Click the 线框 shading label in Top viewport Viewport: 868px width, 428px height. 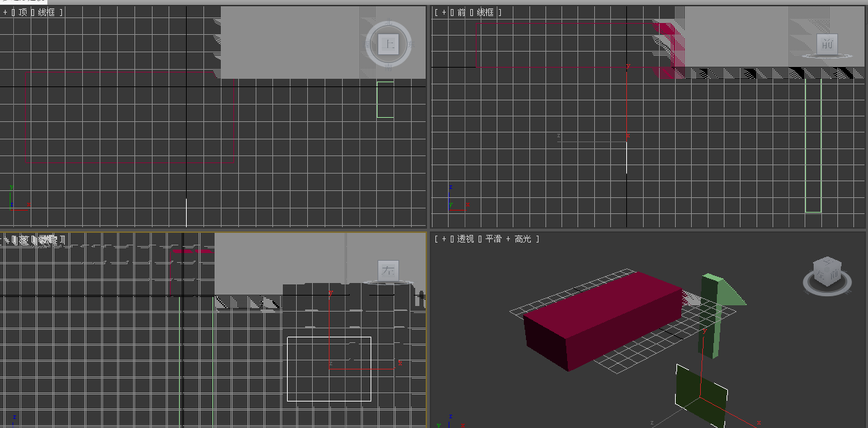(46, 13)
